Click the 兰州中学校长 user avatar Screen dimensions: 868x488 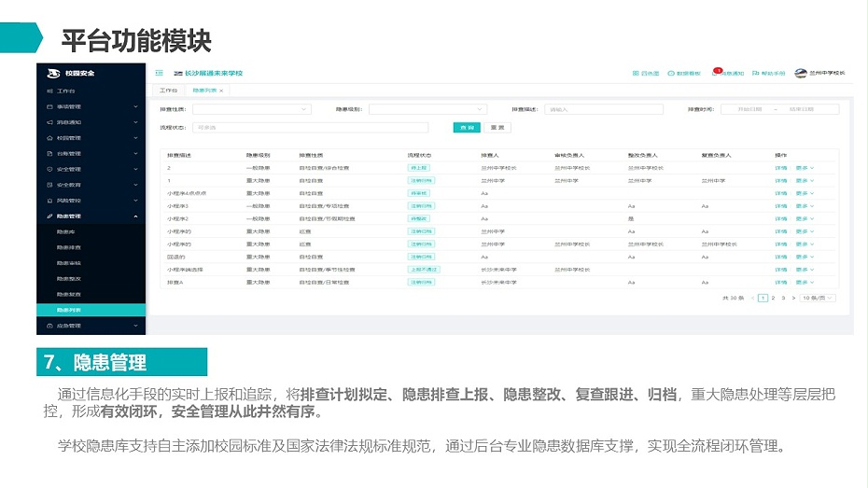click(801, 73)
